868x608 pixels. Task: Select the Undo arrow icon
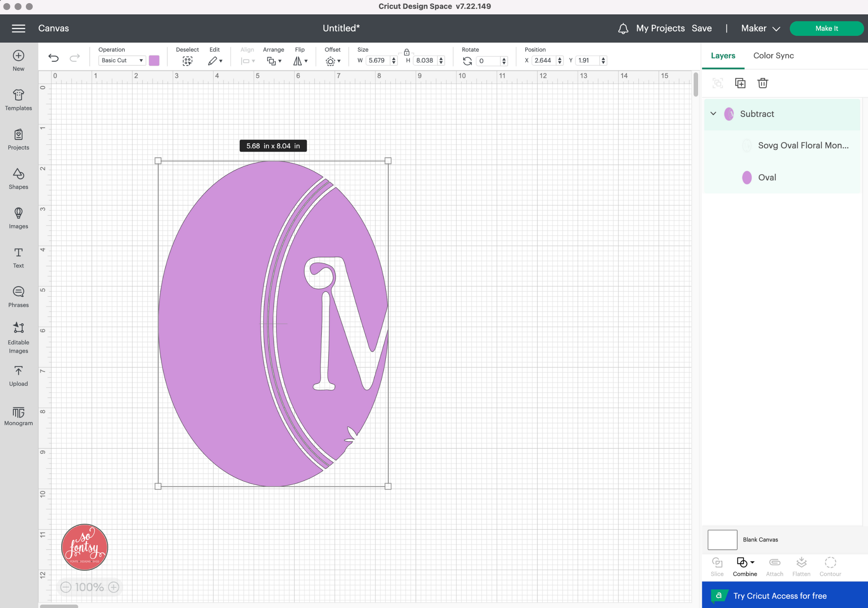point(54,60)
